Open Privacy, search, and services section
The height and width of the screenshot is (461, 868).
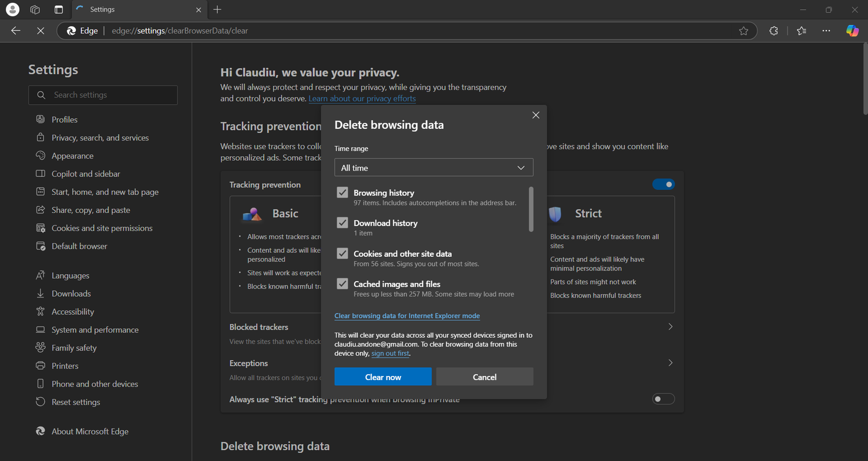(100, 138)
